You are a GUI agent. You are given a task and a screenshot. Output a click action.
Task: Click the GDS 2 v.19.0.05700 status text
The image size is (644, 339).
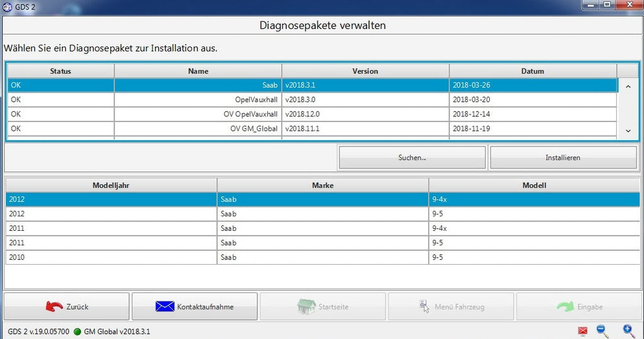click(38, 331)
